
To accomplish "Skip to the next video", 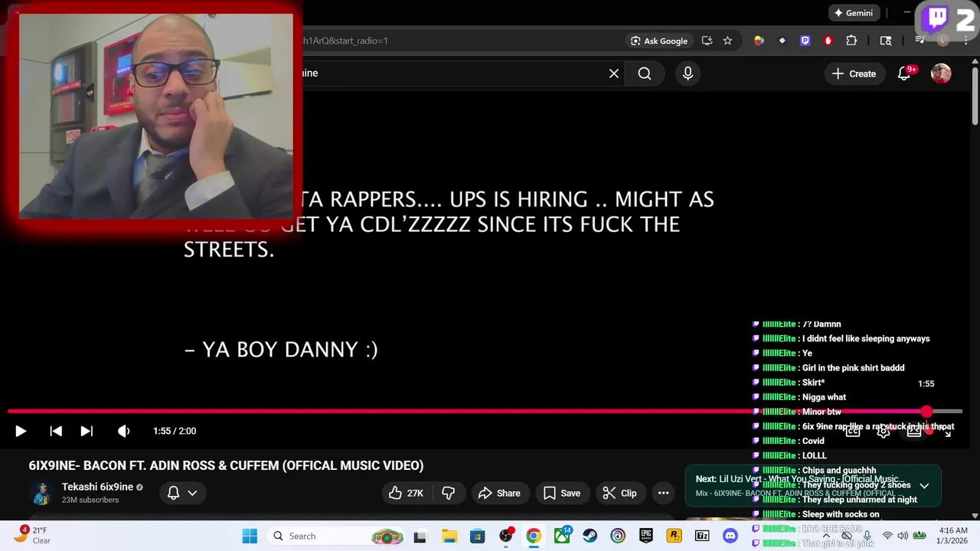I will [87, 431].
